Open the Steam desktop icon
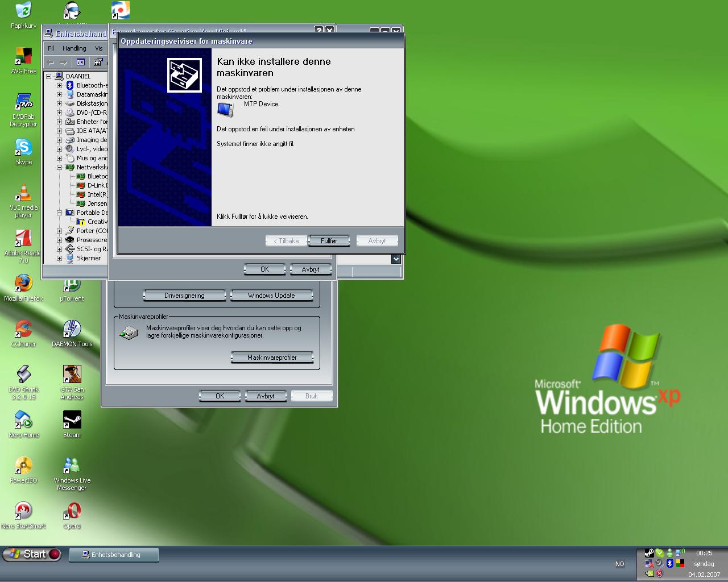Image resolution: width=728 pixels, height=582 pixels. coord(72,425)
